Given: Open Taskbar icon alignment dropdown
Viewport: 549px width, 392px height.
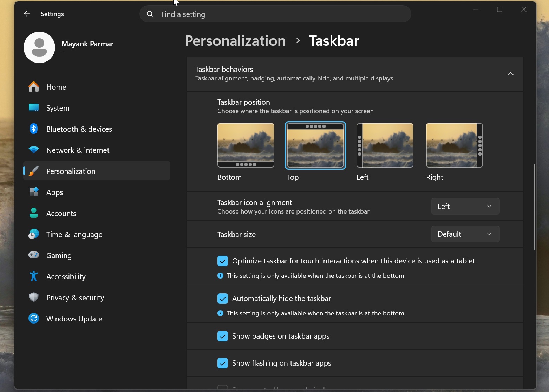Looking at the screenshot, I should click(x=465, y=206).
